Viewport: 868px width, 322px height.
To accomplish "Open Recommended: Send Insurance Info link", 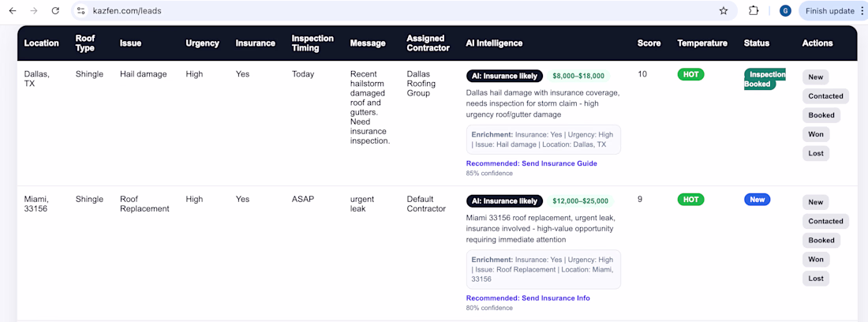I will (528, 298).
